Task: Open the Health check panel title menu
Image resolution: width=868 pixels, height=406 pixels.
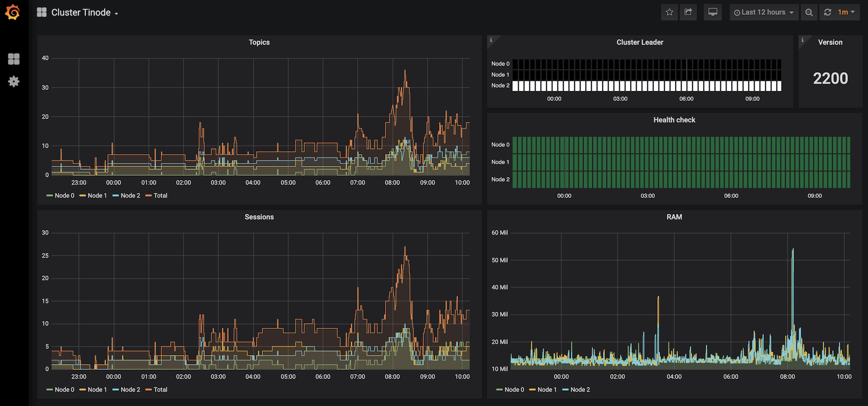Action: point(674,120)
